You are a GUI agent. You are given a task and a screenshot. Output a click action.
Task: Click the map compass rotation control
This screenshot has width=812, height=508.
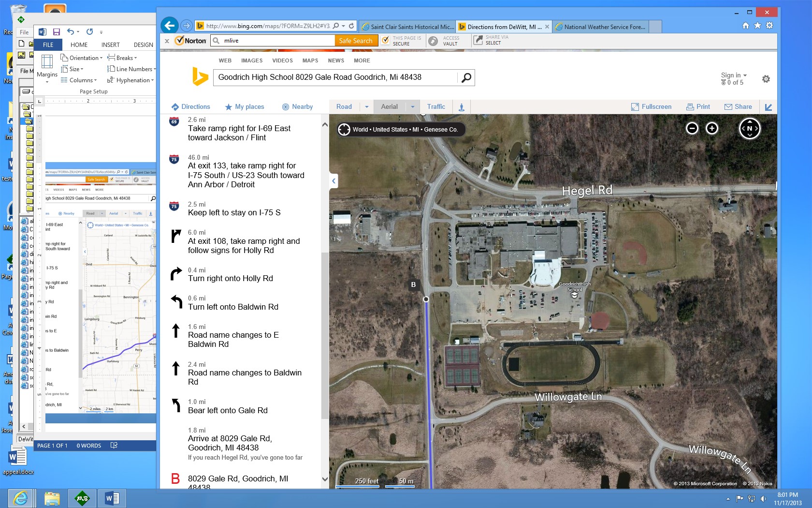[750, 128]
